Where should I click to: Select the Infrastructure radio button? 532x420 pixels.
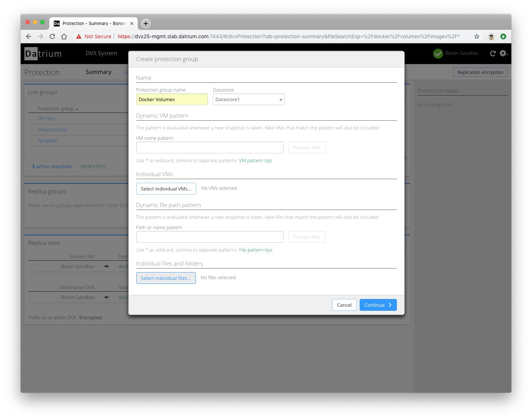click(x=32, y=130)
